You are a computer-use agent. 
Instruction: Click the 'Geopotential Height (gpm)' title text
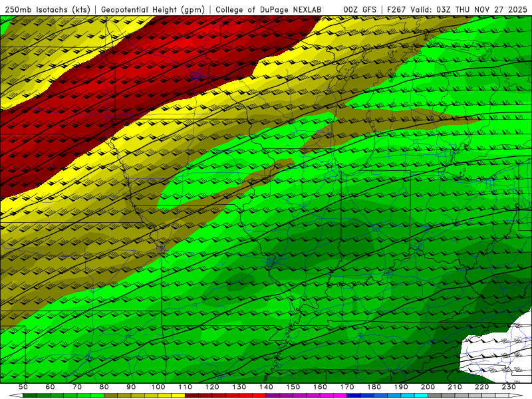click(x=153, y=9)
